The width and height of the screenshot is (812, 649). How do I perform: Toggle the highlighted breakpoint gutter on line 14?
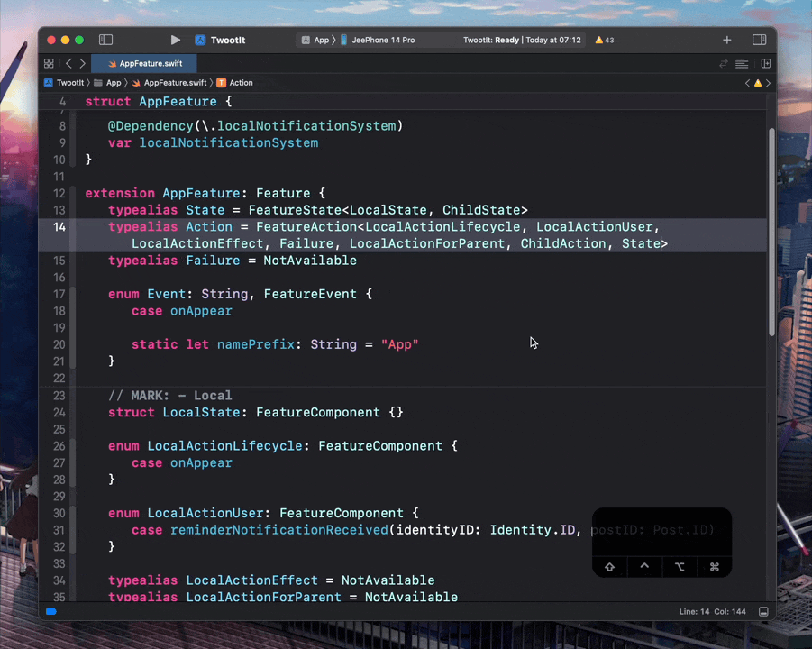coord(59,227)
